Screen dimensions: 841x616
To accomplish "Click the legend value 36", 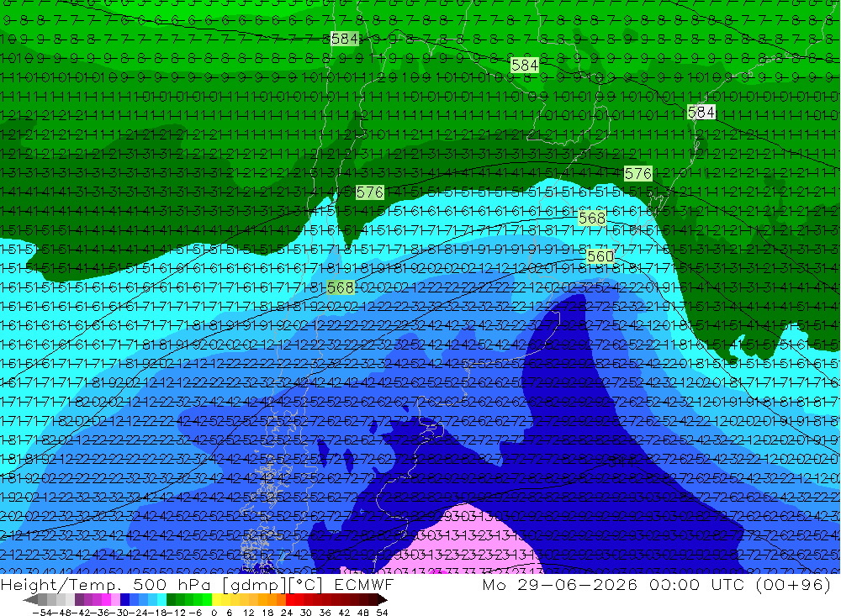I will [325, 613].
